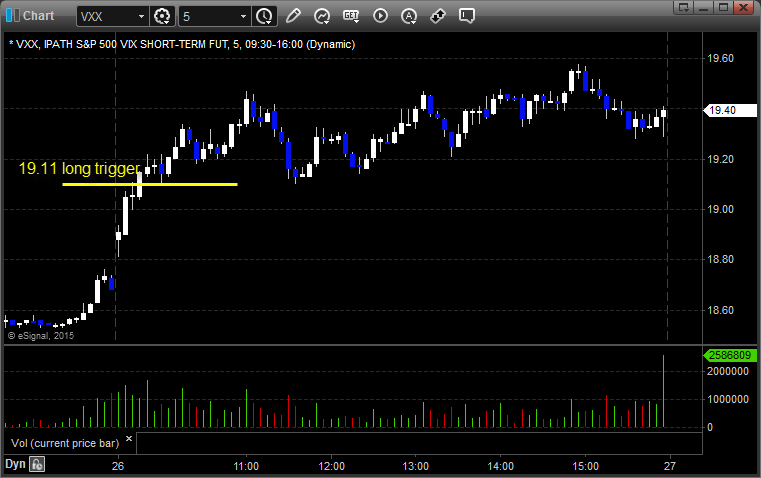Click the interval field showing 5

(209, 16)
